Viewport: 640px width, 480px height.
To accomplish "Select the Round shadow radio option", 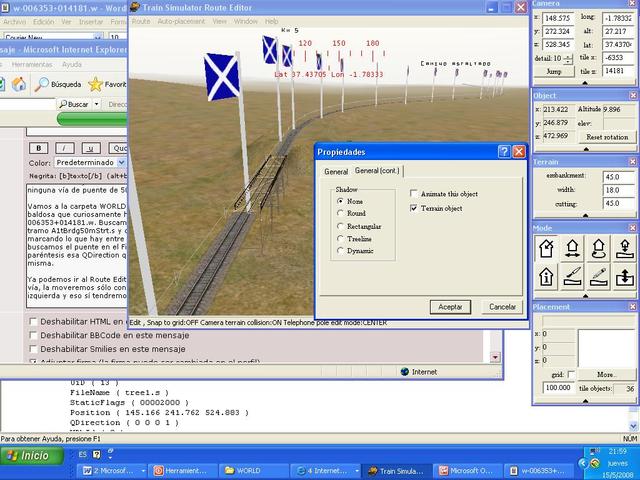I will coord(341,213).
